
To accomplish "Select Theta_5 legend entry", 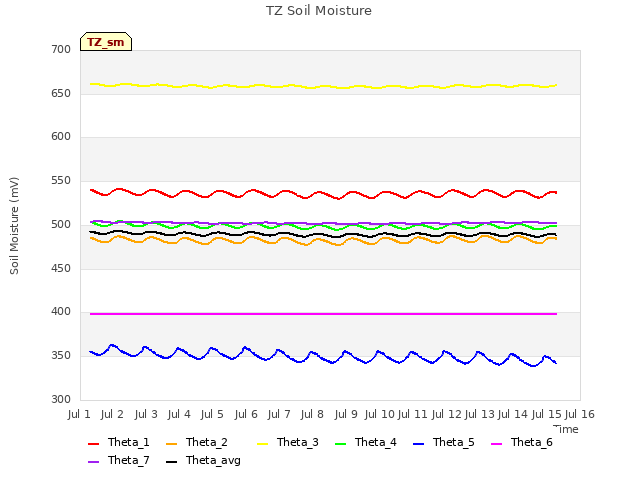I will point(444,442).
